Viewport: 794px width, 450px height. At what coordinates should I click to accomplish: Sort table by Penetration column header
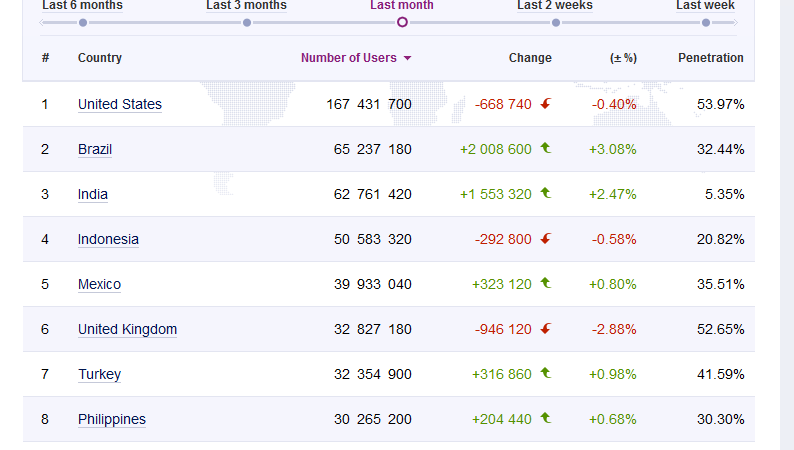(710, 58)
